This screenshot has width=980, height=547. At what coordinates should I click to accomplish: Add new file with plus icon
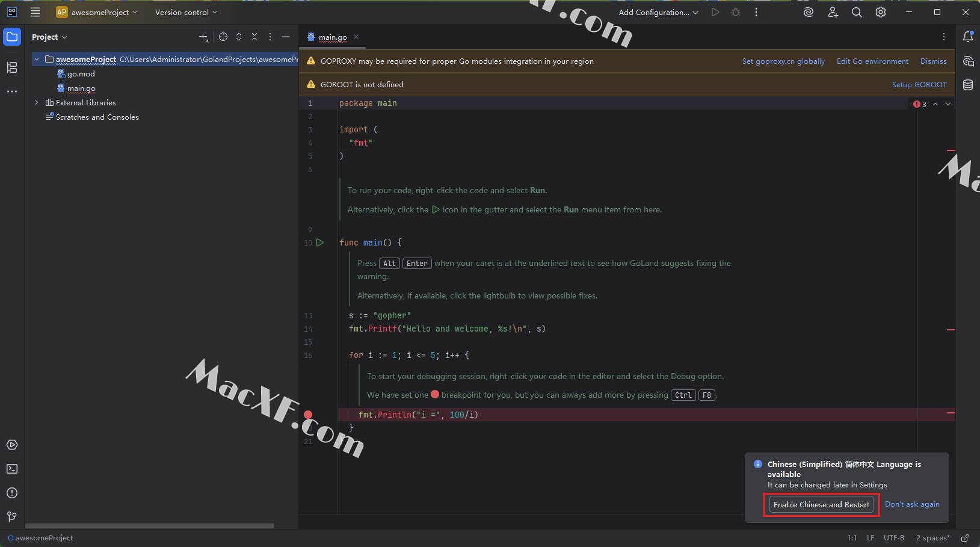tap(203, 37)
